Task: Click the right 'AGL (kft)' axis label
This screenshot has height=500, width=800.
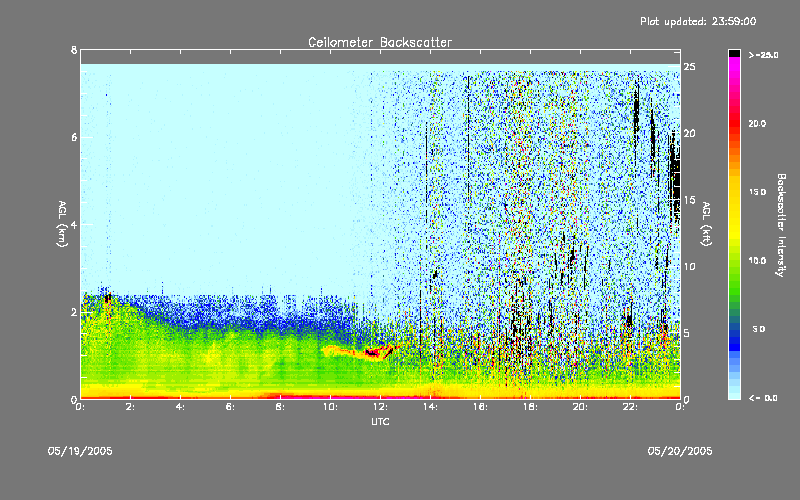Action: coord(706,224)
